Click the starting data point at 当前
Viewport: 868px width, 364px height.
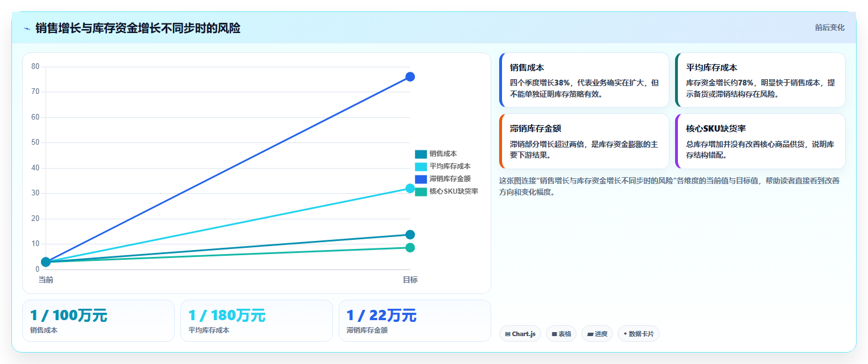(46, 262)
